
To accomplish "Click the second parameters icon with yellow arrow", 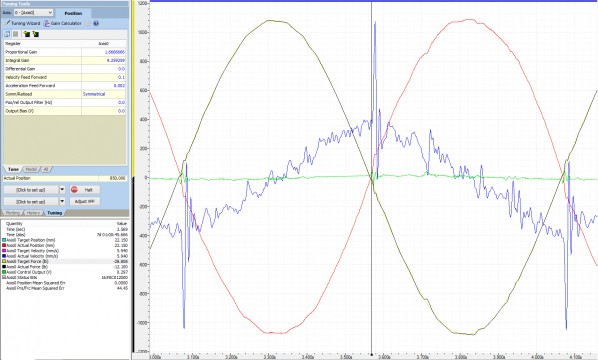I will tap(35, 34).
